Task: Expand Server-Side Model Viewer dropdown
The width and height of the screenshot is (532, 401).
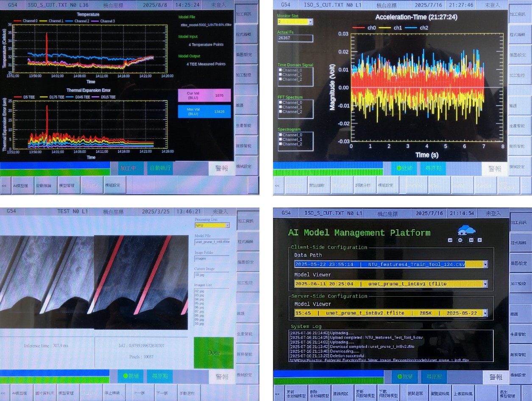Action: coord(485,313)
